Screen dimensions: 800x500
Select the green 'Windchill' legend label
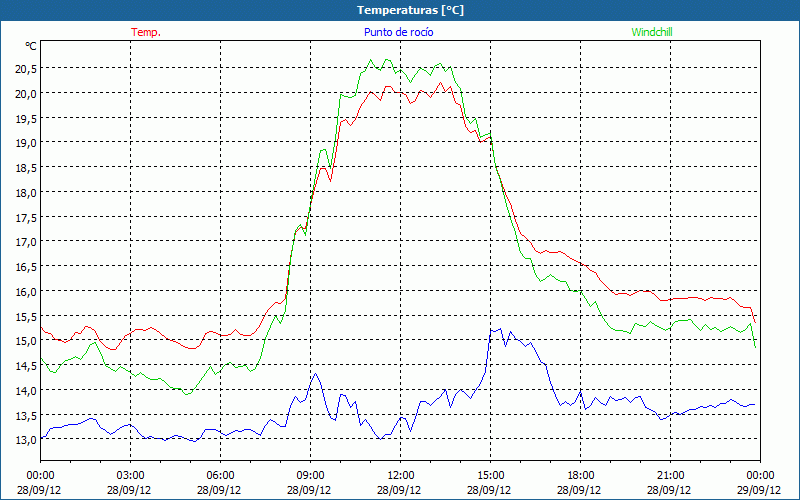pyautogui.click(x=652, y=32)
